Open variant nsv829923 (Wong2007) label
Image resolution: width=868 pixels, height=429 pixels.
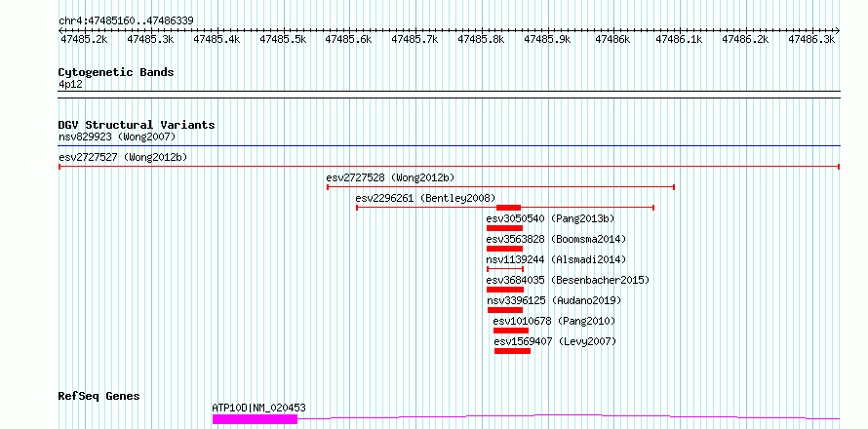click(x=117, y=136)
